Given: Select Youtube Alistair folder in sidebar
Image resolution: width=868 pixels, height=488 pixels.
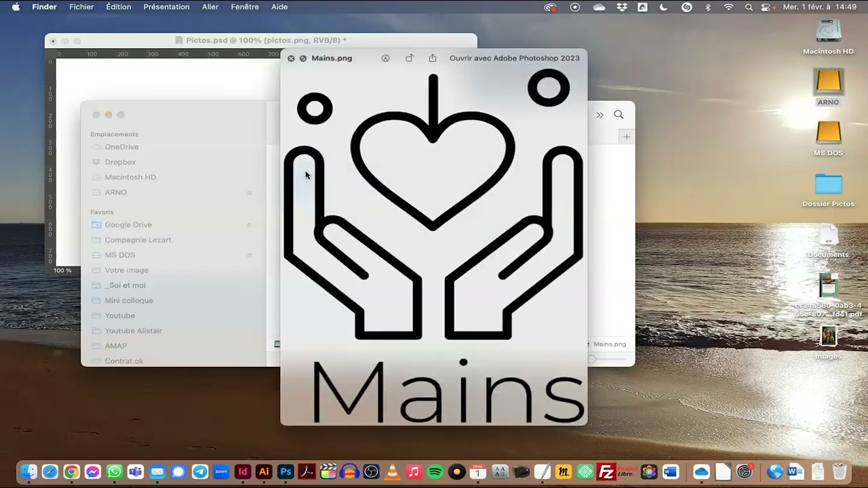Looking at the screenshot, I should (x=133, y=331).
